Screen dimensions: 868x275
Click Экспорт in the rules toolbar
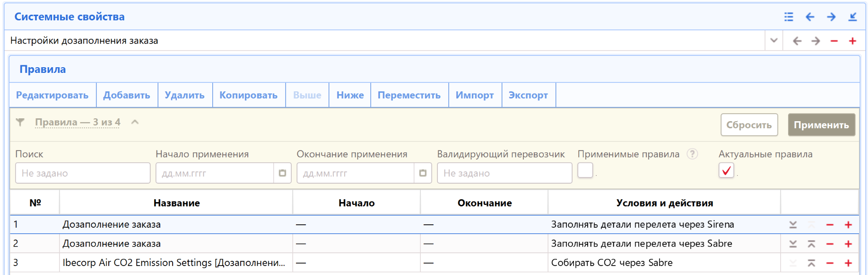(x=528, y=95)
